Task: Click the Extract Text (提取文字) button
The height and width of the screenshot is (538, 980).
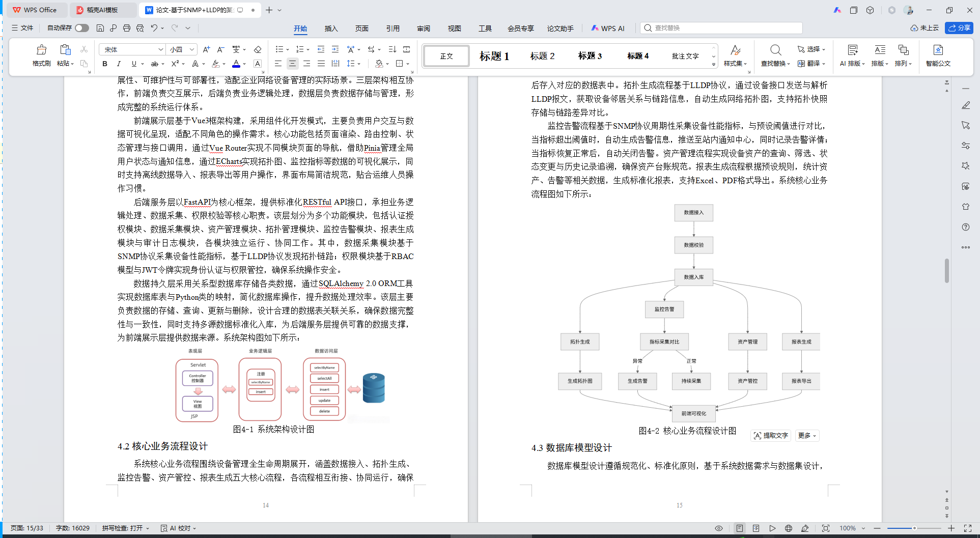Action: [771, 436]
